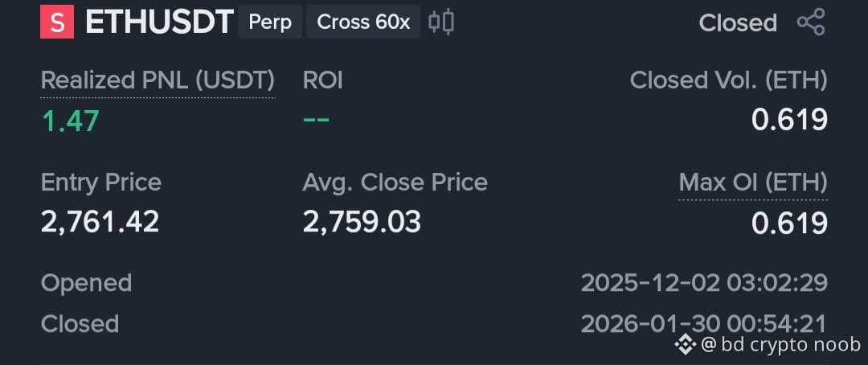
Task: Click Avg. Close Price 2,759.03 value
Action: pyautogui.click(x=362, y=222)
